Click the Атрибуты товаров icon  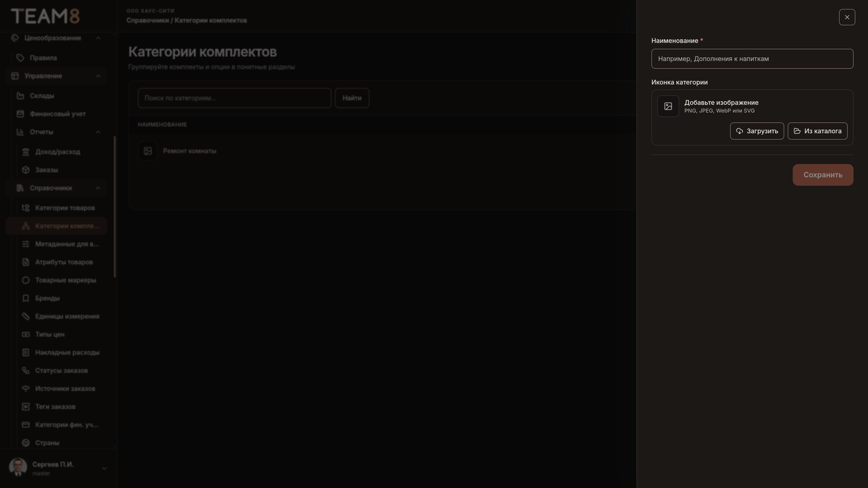click(x=25, y=262)
